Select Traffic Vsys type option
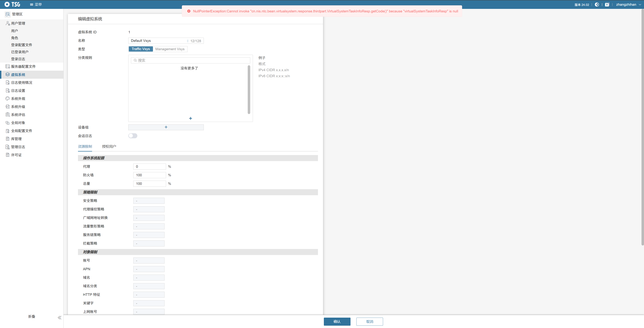Screen dimensions: 644x328 pos(141,49)
